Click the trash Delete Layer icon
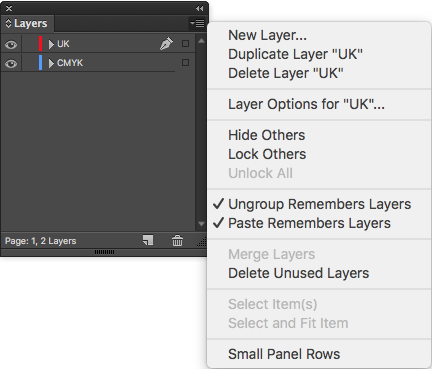 177,240
